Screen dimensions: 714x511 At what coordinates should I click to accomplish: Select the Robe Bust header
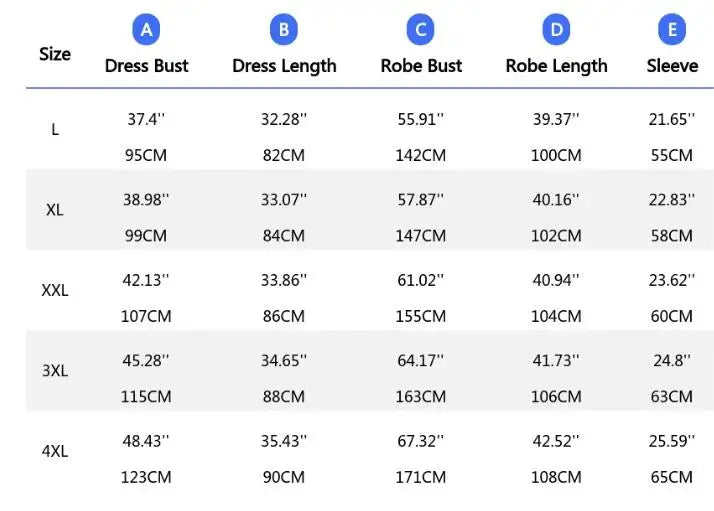[421, 66]
